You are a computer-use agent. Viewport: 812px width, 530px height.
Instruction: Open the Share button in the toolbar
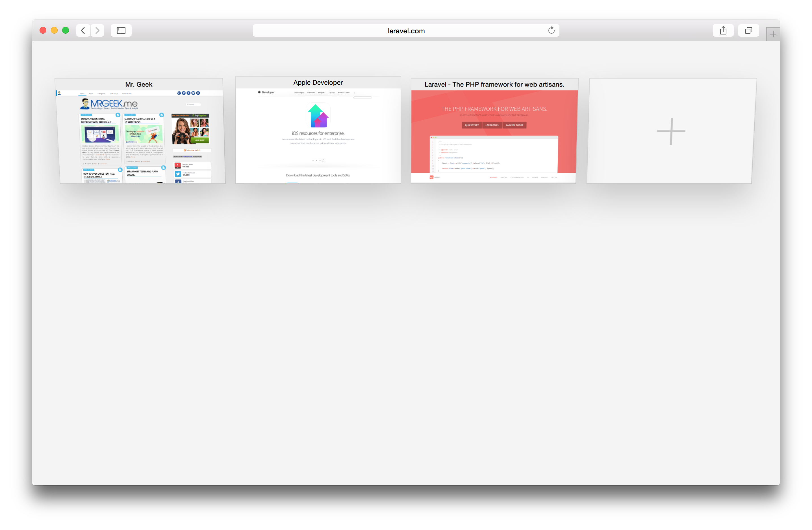[723, 30]
